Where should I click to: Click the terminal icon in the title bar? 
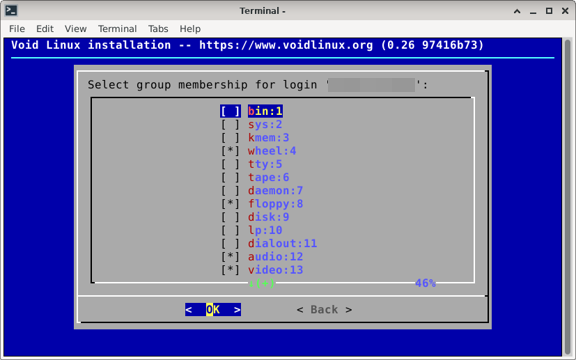[x=11, y=11]
